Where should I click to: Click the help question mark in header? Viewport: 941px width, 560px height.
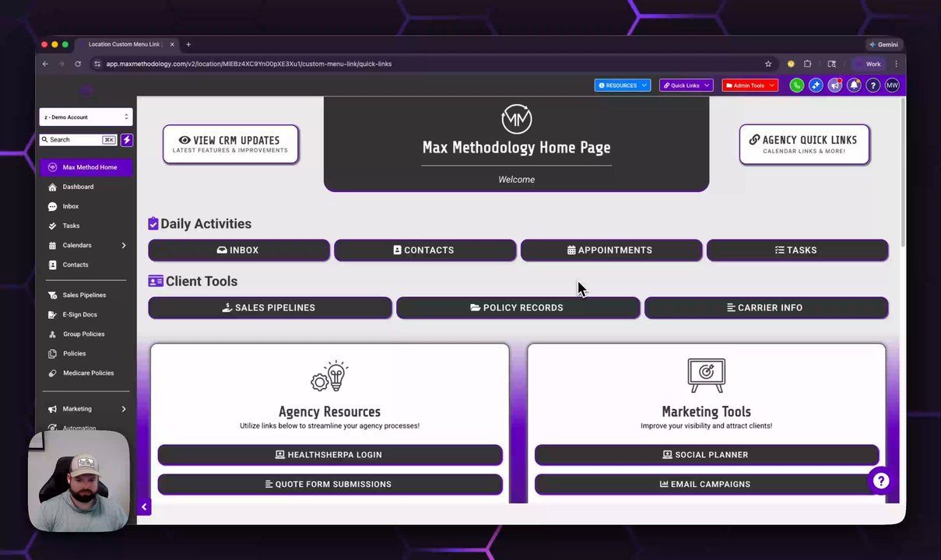point(873,86)
